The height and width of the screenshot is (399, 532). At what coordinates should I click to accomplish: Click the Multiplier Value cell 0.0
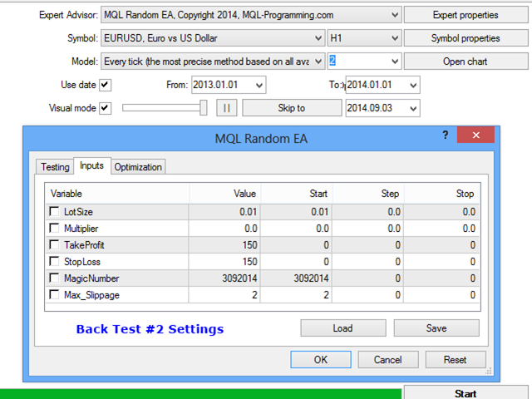[224, 229]
